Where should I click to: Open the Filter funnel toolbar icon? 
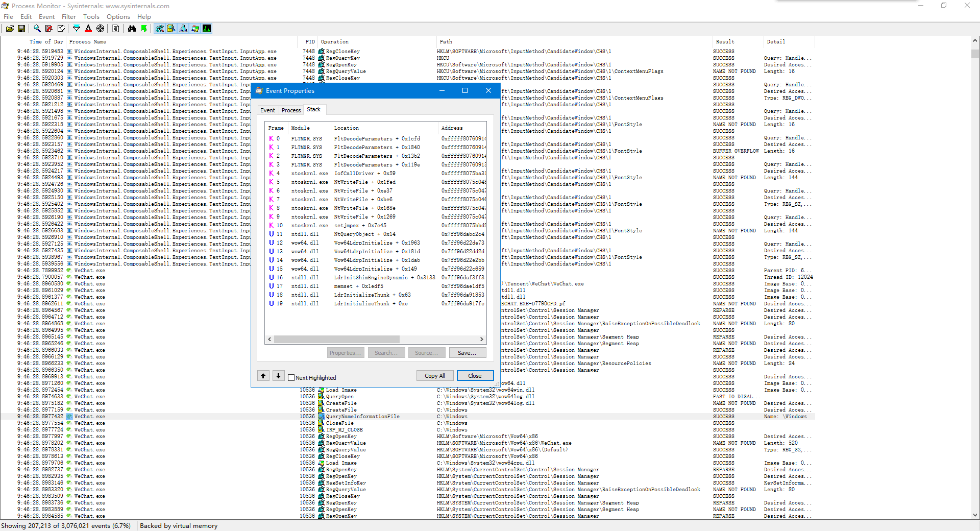click(77, 29)
